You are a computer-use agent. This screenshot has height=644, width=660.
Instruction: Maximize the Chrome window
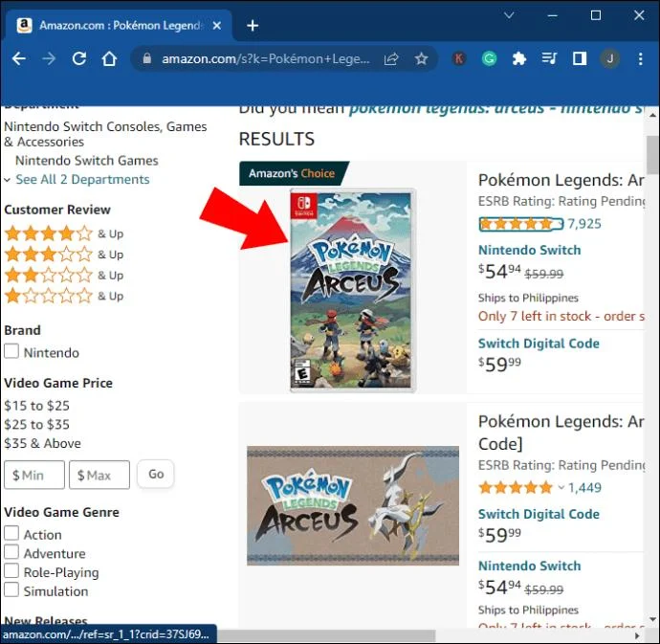point(596,15)
